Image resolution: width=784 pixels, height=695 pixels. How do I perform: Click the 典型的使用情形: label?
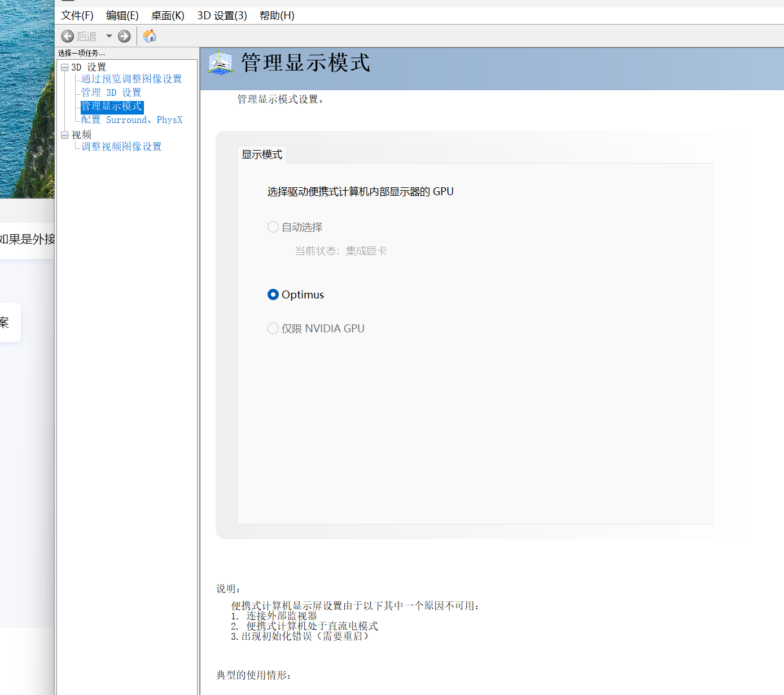[x=254, y=675]
